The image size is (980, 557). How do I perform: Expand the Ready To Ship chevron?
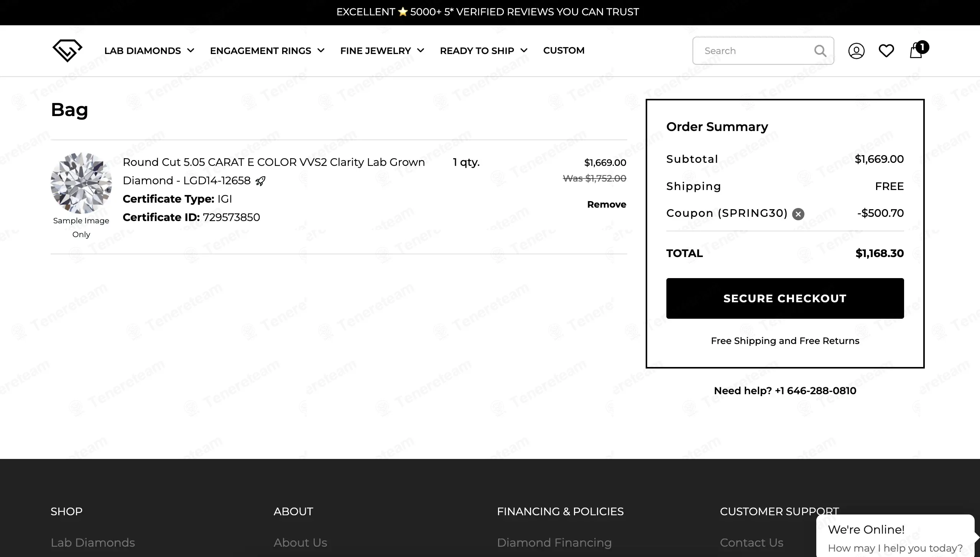tap(524, 51)
